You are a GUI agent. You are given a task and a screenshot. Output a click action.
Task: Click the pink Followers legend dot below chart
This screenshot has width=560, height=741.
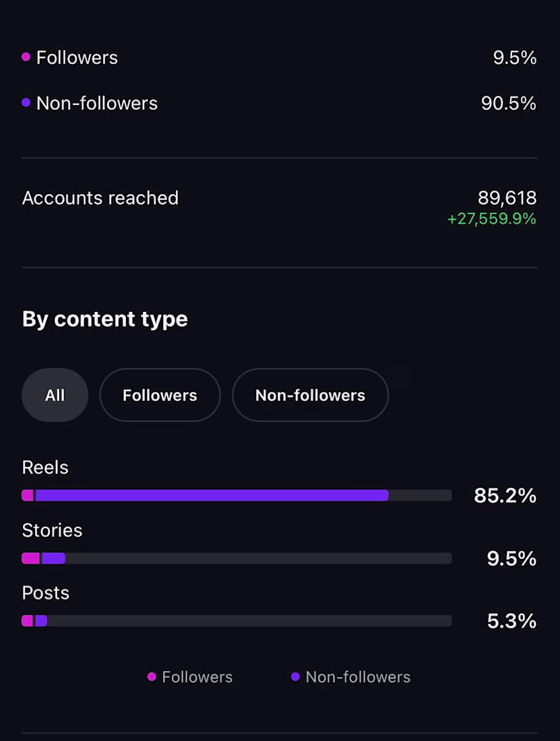pos(152,677)
